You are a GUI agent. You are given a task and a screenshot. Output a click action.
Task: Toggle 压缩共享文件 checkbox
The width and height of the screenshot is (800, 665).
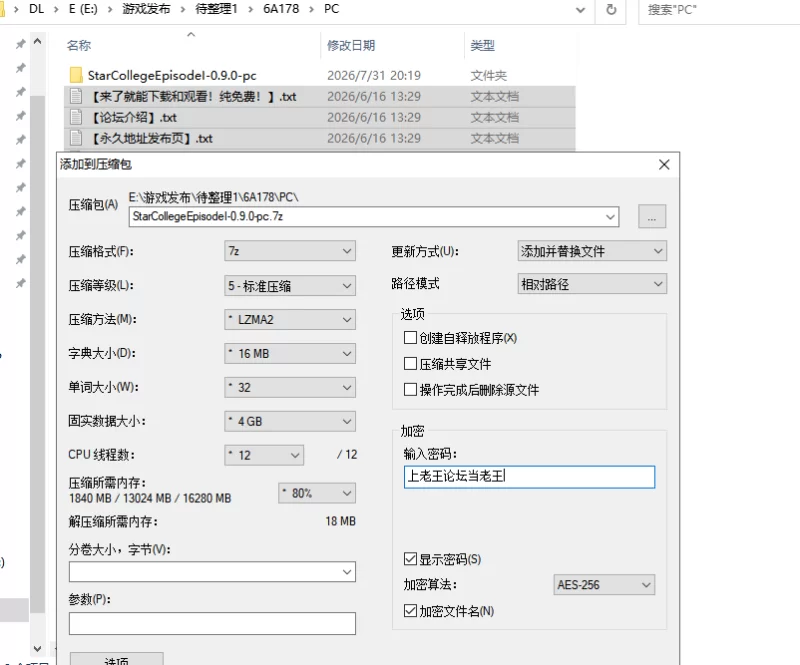pos(410,363)
